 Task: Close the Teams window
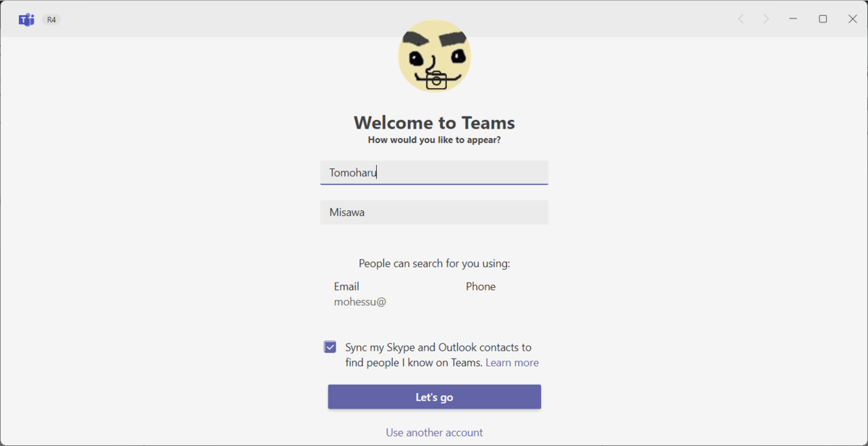coord(853,19)
